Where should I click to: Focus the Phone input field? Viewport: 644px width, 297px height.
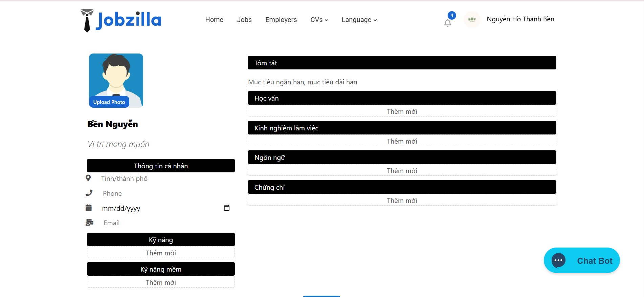[x=162, y=193]
